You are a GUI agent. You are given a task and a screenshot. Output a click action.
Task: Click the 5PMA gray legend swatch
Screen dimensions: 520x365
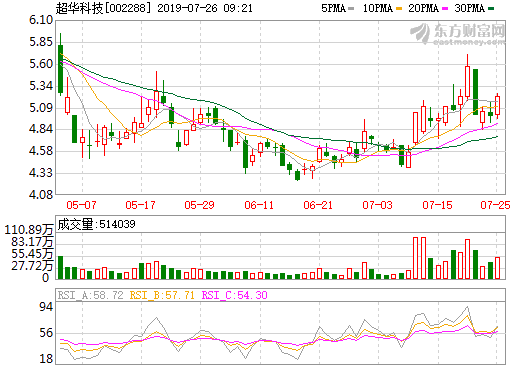click(351, 9)
